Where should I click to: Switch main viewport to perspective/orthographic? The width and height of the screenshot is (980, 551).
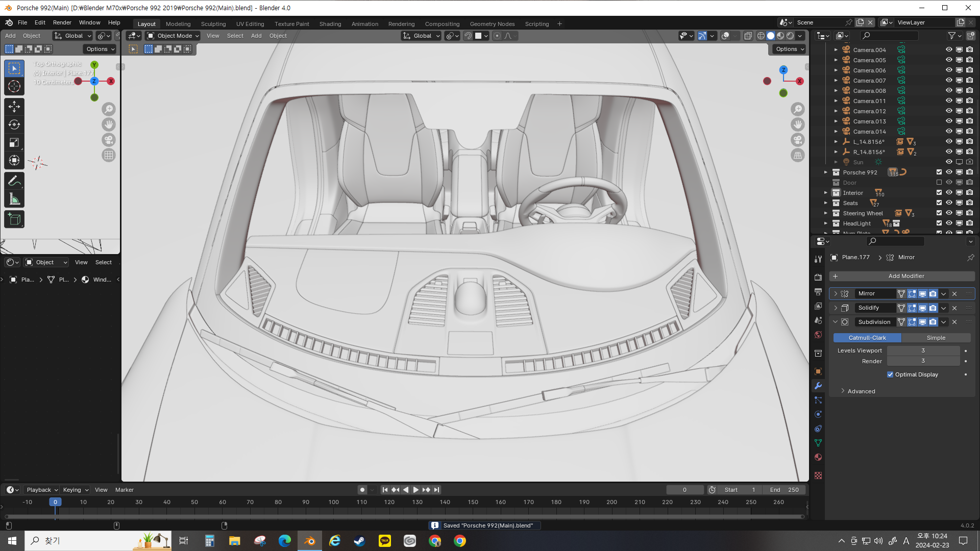click(798, 155)
